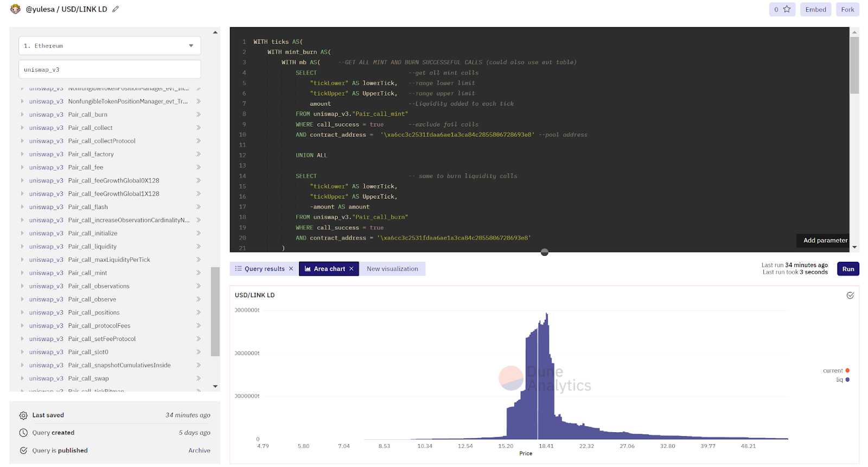Click line 12 UNION ALL in editor

[311, 155]
